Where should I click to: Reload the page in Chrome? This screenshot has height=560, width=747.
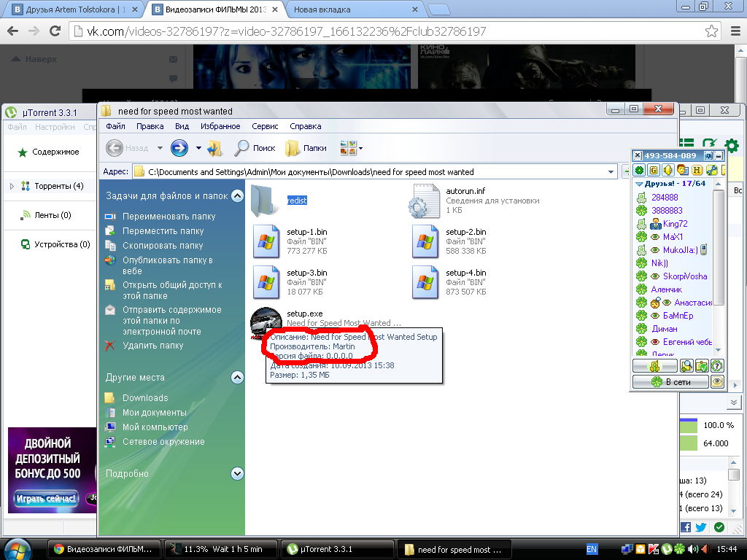pyautogui.click(x=55, y=31)
